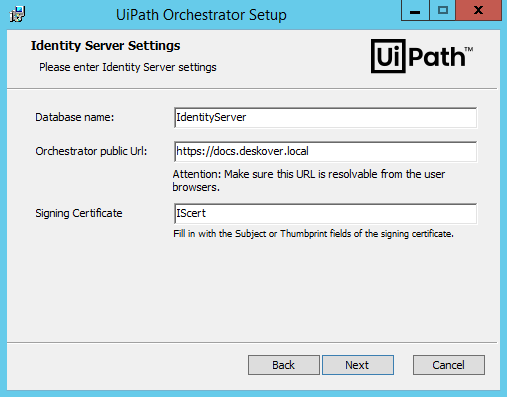Viewport: 507px width, 397px height.
Task: Go back to the previous setup step
Action: 284,365
